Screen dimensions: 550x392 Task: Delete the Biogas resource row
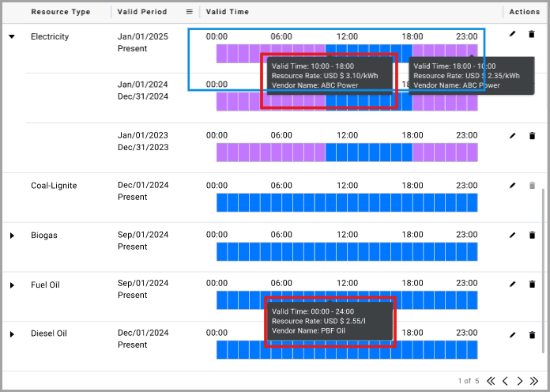click(532, 236)
